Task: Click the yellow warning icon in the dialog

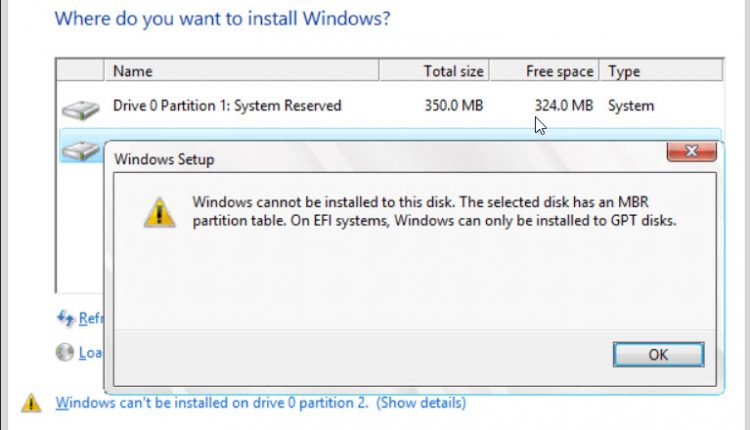Action: (160, 212)
